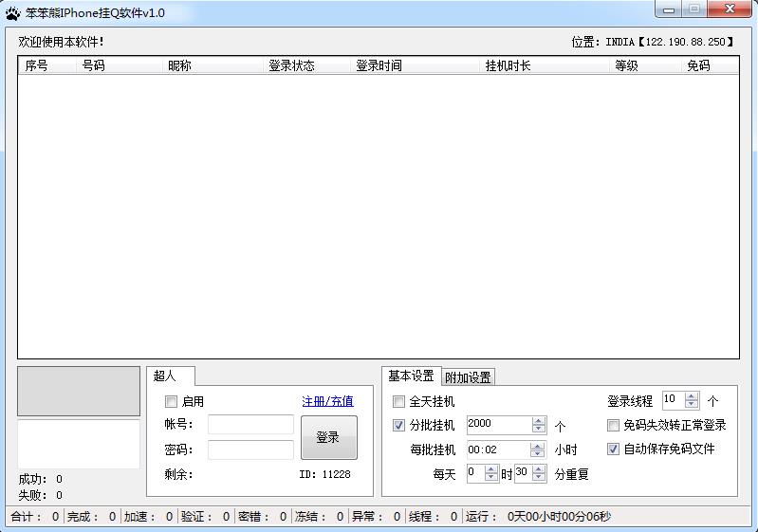Enable the 启用 checkbox
Viewport: 758px width, 532px height.
(x=171, y=401)
